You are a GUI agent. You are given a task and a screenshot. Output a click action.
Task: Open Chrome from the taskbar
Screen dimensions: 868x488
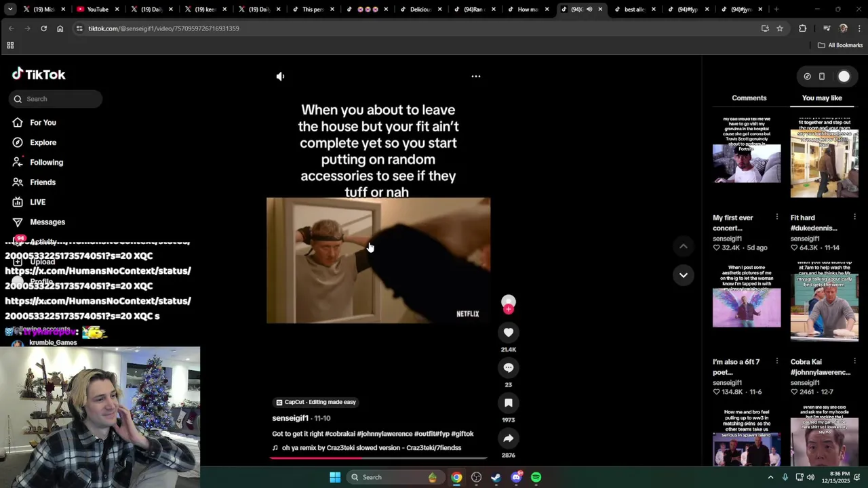point(456,477)
